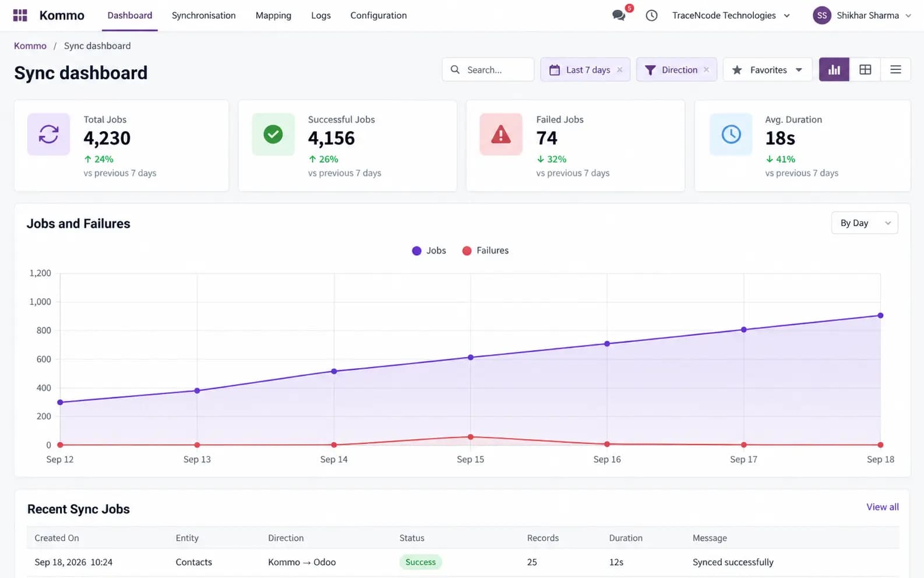Click the search magnifier icon
This screenshot has height=578, width=924.
tap(455, 70)
